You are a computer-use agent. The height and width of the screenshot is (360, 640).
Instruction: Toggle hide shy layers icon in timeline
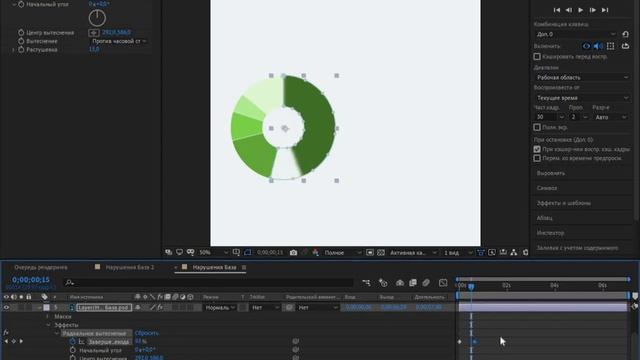tap(400, 282)
